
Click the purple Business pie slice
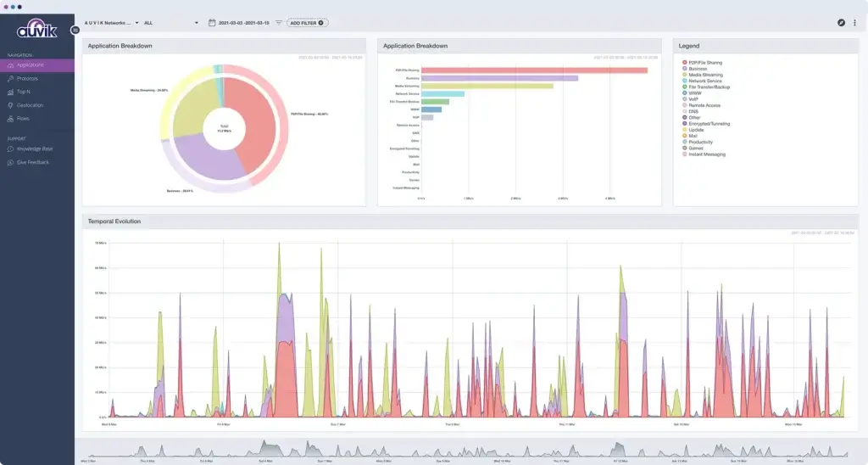(x=208, y=158)
